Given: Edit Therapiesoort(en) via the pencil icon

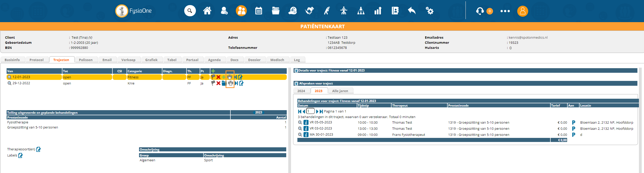Looking at the screenshot, I should point(39,149).
